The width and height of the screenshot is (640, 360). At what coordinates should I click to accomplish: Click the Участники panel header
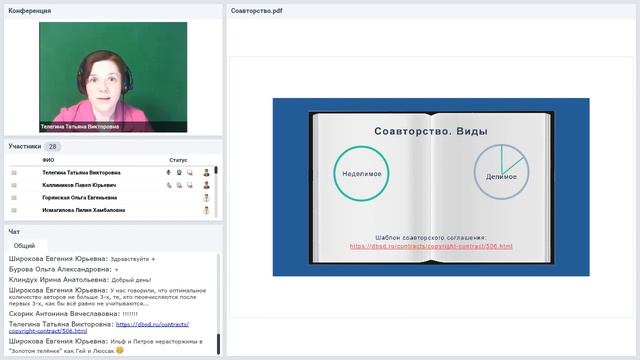(24, 146)
